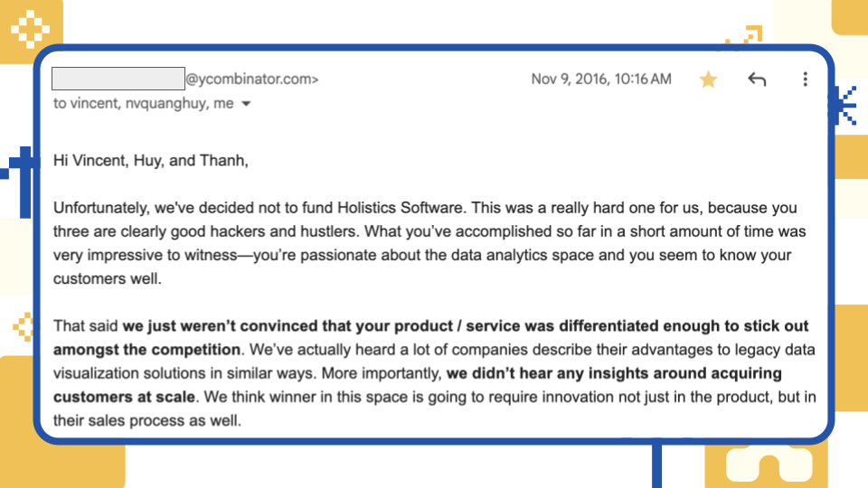Click the reply arrow icon

pos(757,80)
